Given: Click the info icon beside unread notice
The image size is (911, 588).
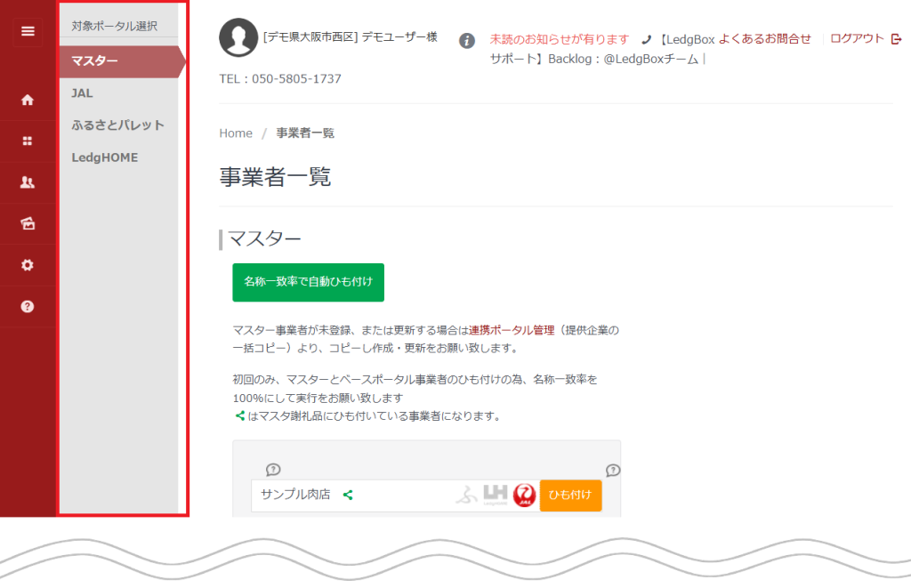Looking at the screenshot, I should (x=467, y=40).
